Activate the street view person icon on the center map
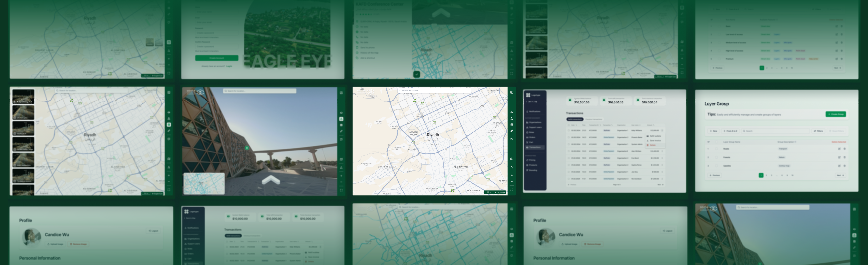The width and height of the screenshot is (868, 265). click(x=512, y=119)
